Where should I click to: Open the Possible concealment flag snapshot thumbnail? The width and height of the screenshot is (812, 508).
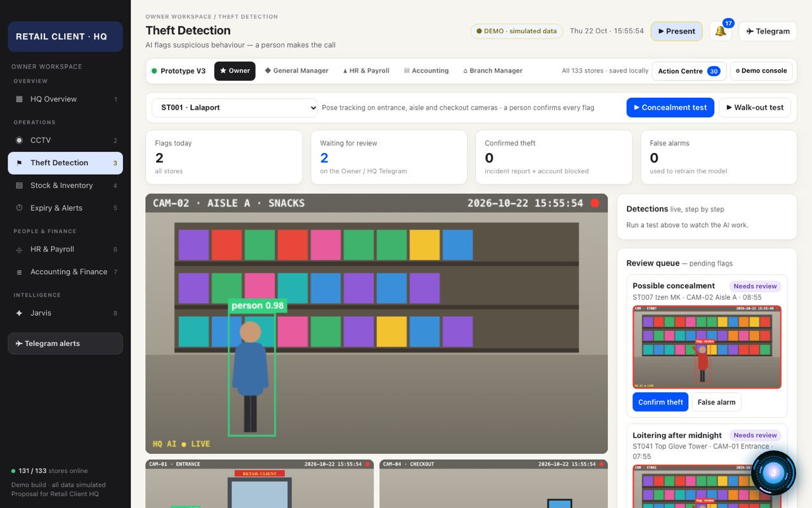(x=707, y=347)
